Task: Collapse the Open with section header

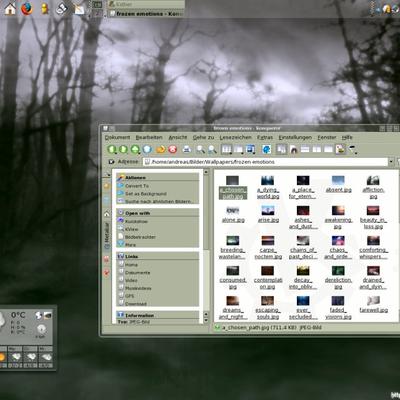Action: 158,213
